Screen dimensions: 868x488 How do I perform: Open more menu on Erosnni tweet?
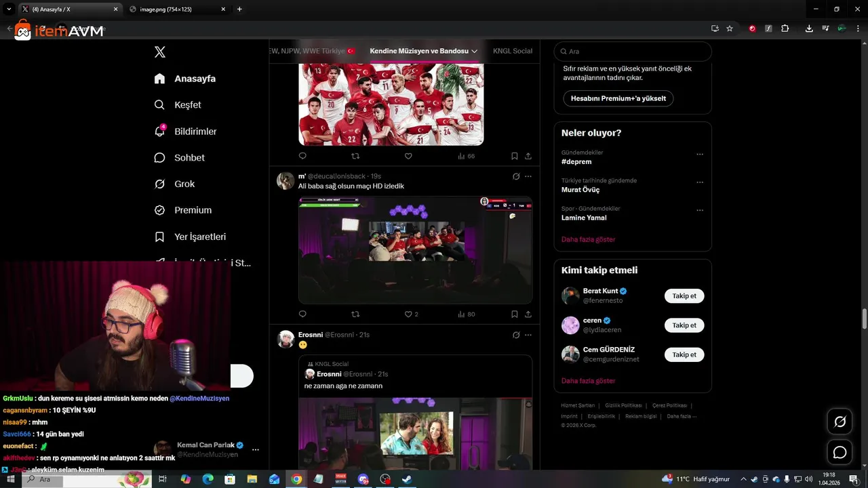click(x=528, y=335)
